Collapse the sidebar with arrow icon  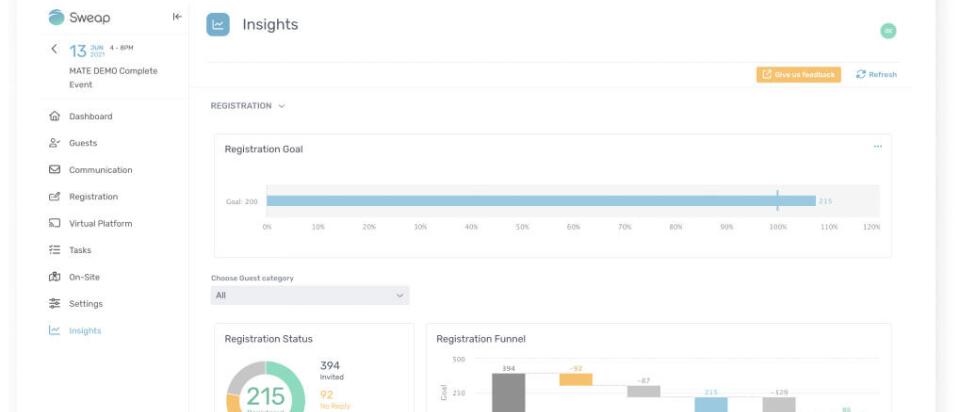coord(177,17)
